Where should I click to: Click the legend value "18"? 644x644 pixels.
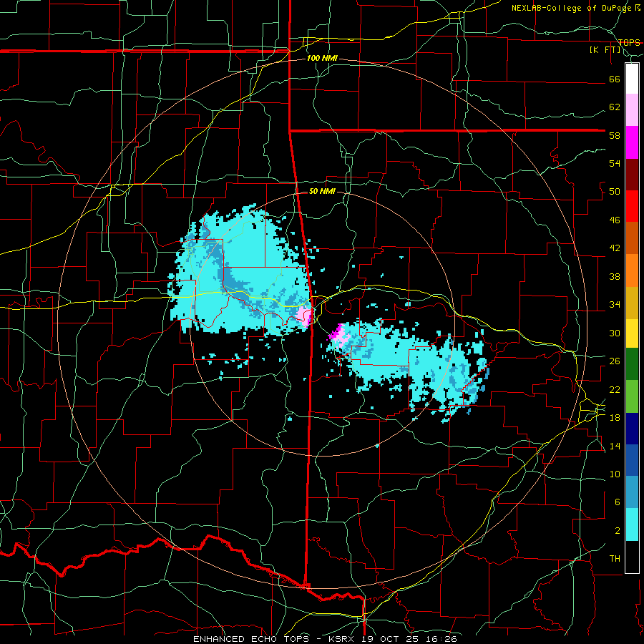[615, 418]
